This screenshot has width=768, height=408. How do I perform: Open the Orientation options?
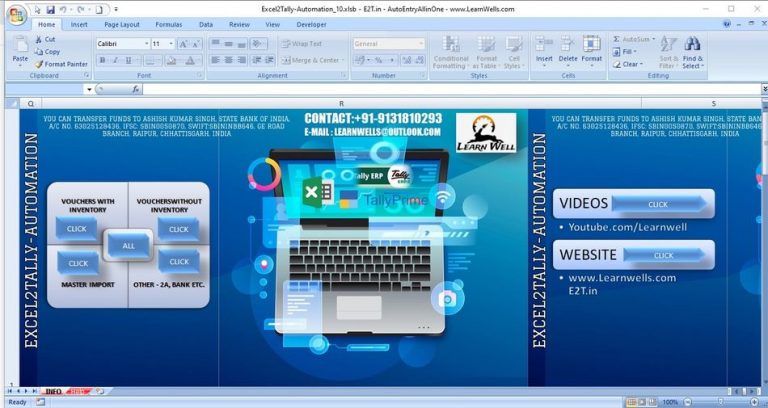(258, 44)
